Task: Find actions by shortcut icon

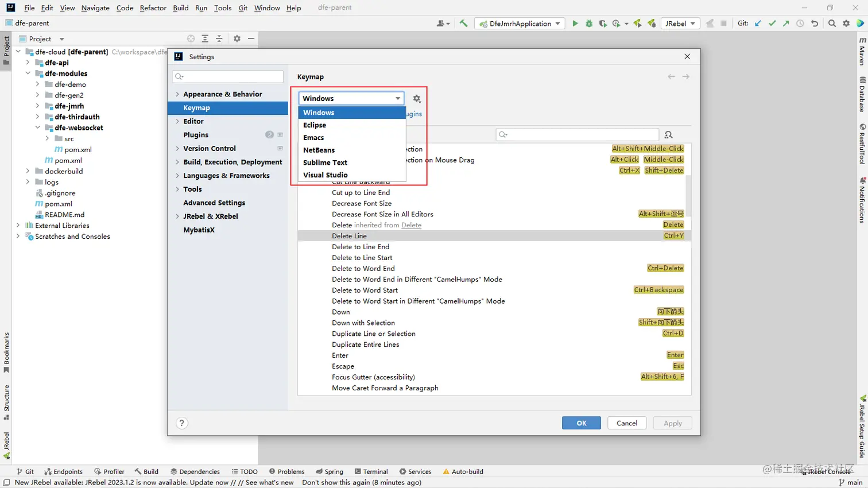Action: (668, 134)
